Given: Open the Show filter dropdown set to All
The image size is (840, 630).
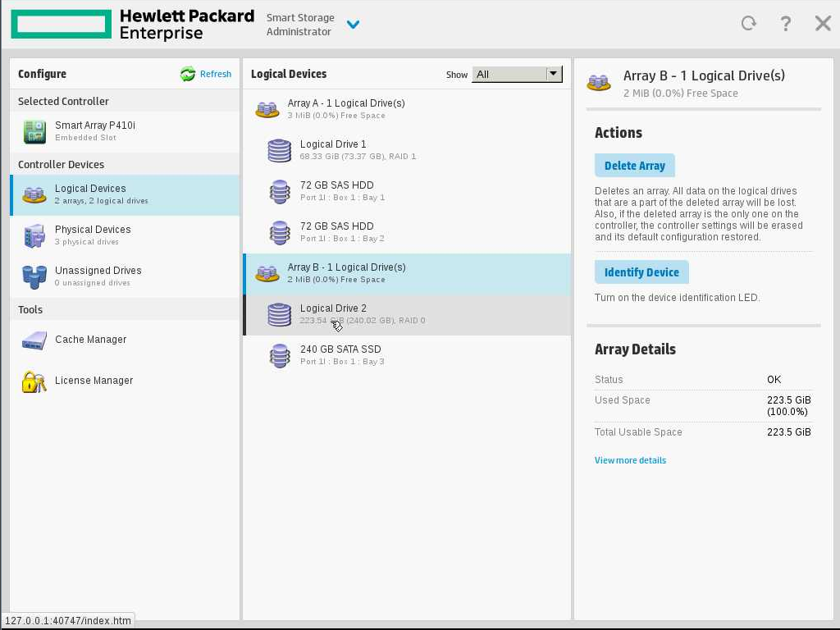Looking at the screenshot, I should pos(517,75).
